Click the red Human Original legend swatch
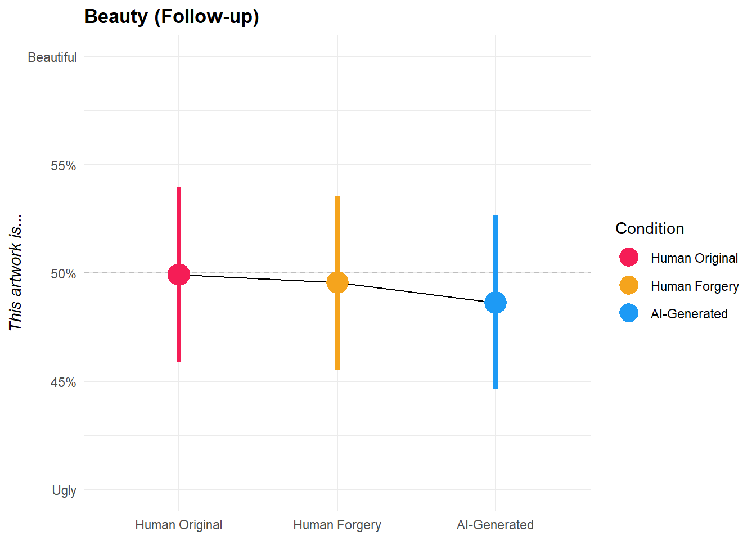 click(x=628, y=258)
